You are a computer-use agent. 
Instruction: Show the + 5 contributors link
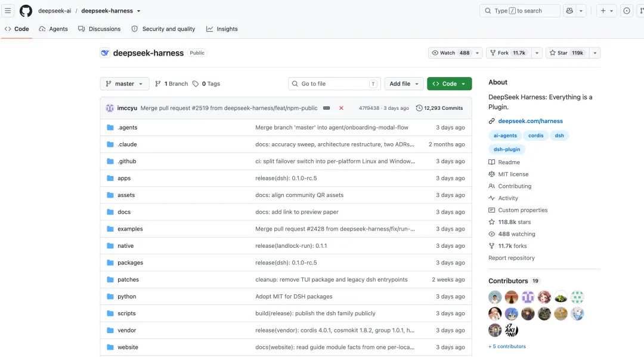tap(507, 346)
